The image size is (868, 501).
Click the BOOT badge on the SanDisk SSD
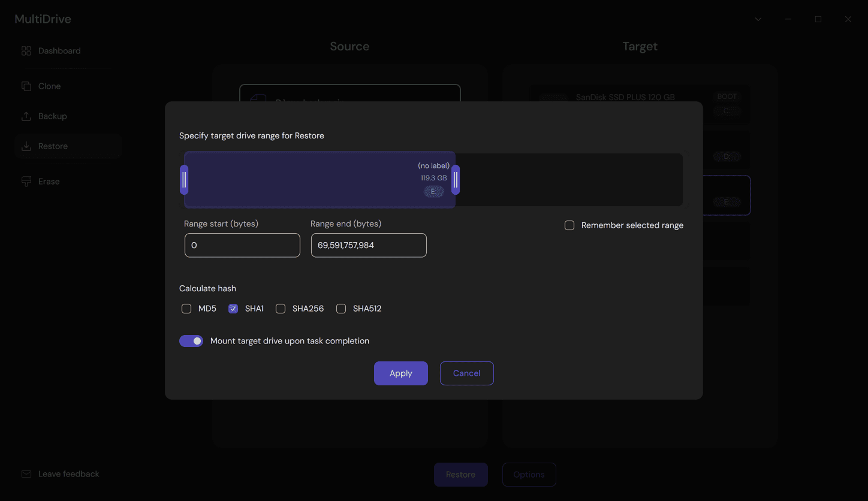tap(727, 96)
